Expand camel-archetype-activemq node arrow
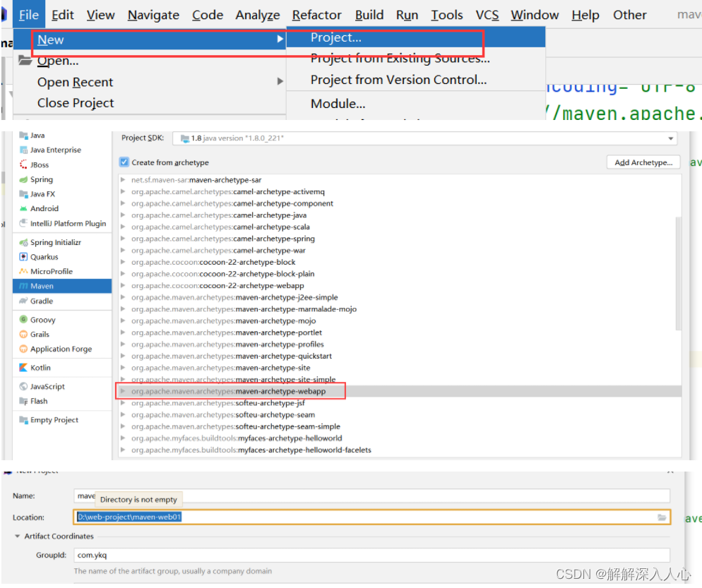This screenshot has width=702, height=588. (123, 191)
